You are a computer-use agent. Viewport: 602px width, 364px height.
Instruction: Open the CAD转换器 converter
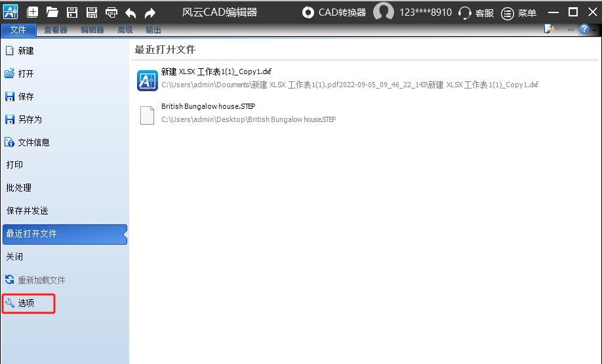(x=334, y=12)
